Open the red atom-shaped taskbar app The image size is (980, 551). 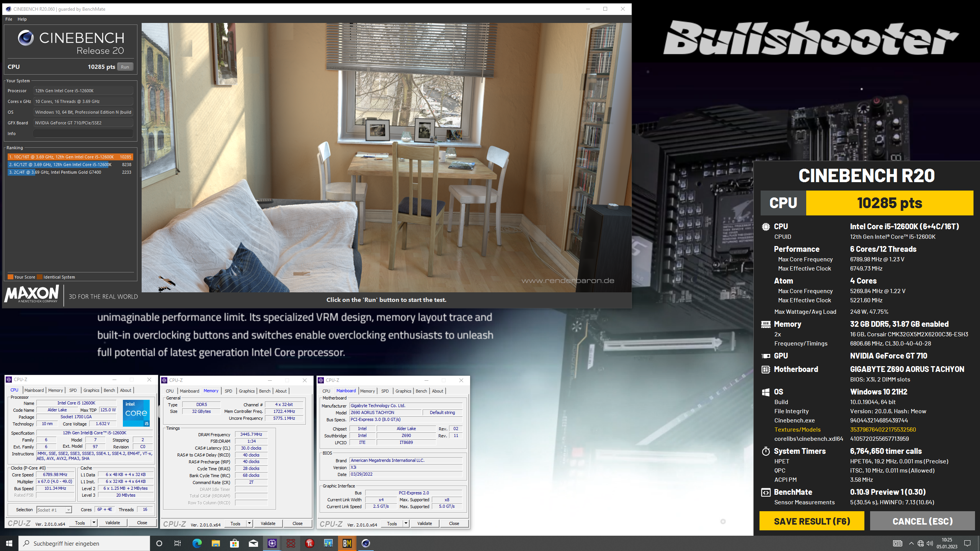click(291, 543)
